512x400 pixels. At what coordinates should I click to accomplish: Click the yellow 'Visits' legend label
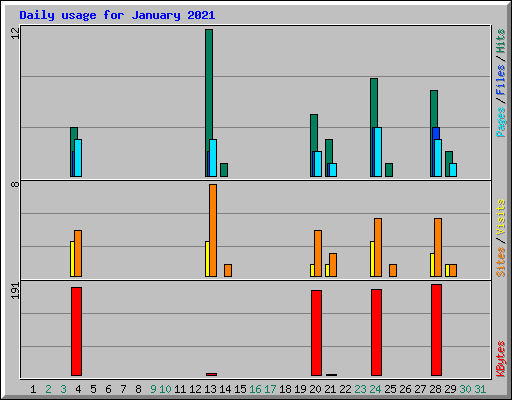coord(500,217)
